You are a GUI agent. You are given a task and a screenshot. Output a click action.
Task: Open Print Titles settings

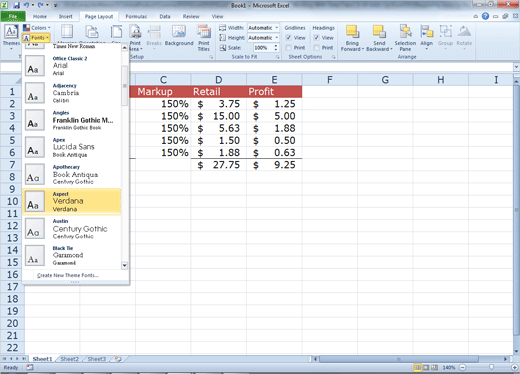[204, 37]
